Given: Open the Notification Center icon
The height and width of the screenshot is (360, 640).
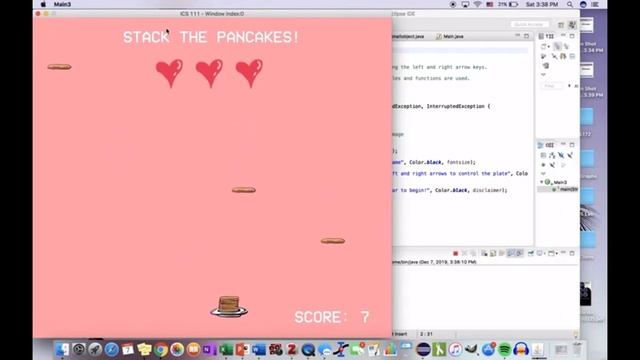Looking at the screenshot, I should tap(595, 4).
